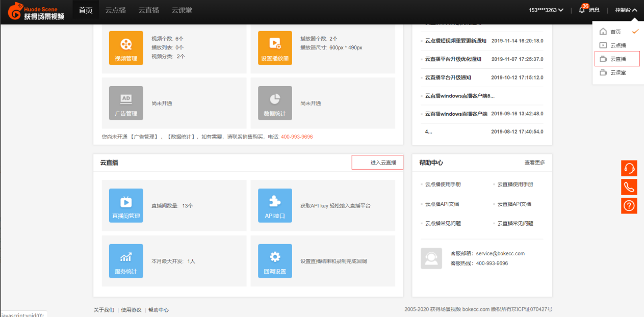Click the orange question mark help icon
This screenshot has width=644, height=317.
pyautogui.click(x=629, y=206)
